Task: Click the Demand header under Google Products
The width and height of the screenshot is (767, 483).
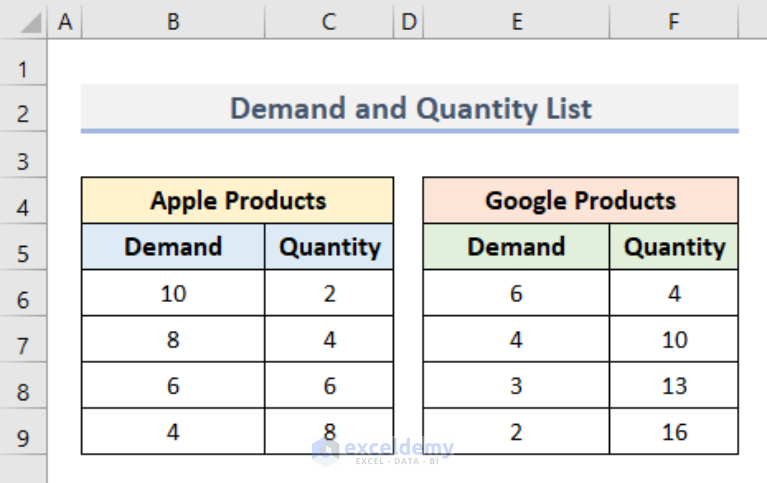Action: click(517, 247)
